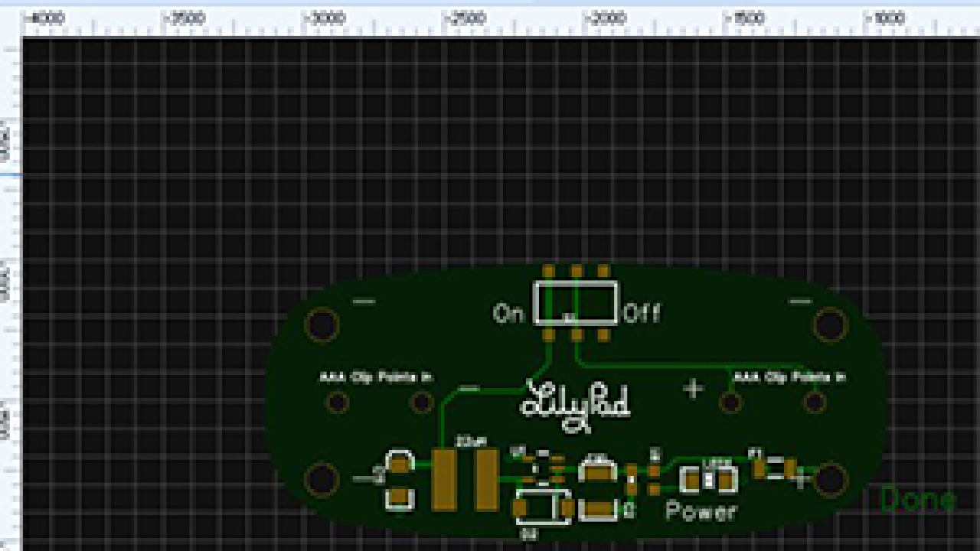Select the LilyPad script logo

576,405
